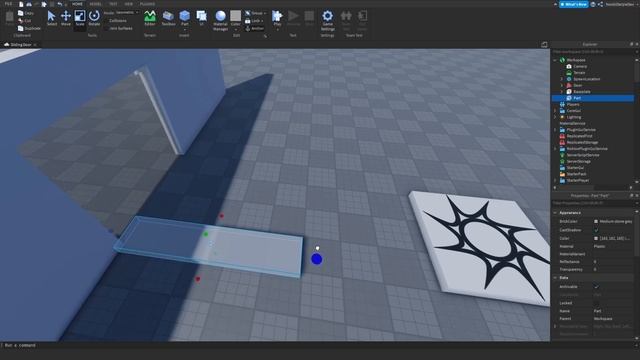640x360 pixels.
Task: Click the Run a command input bar
Action: pos(318,345)
